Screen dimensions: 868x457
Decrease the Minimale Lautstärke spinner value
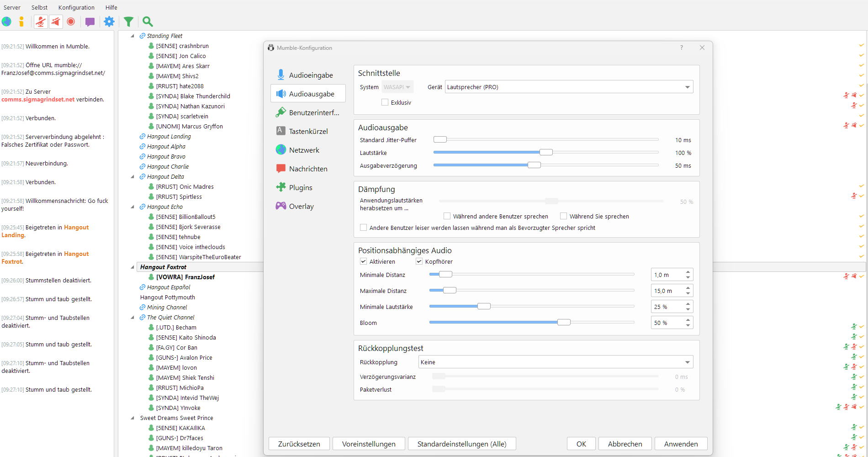pos(688,309)
